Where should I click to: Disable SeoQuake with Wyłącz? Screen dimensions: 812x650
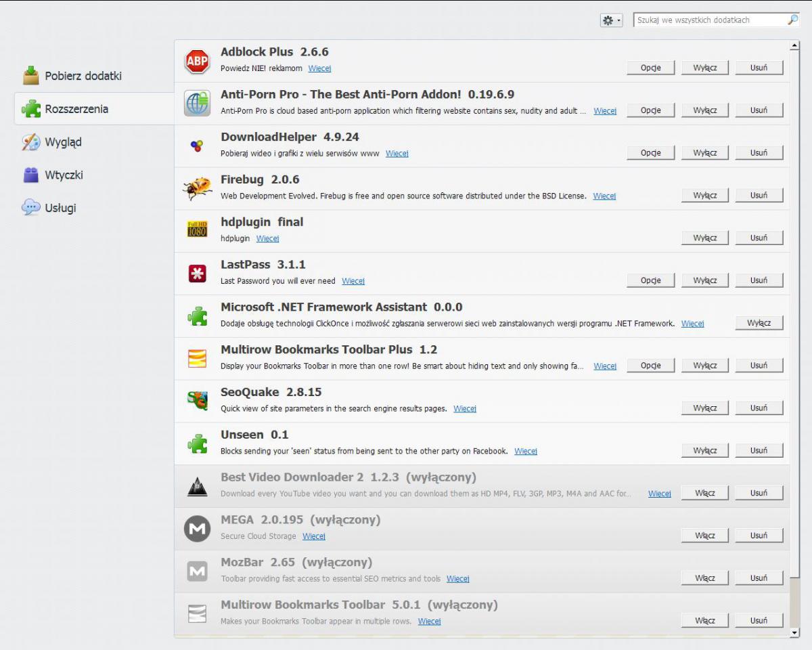click(x=705, y=408)
